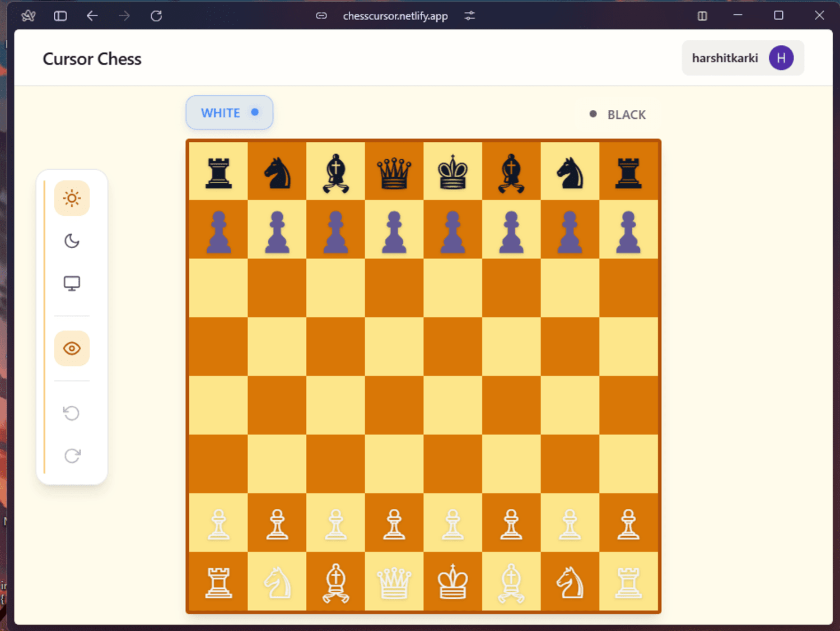Select the white bishop on c1

335,582
